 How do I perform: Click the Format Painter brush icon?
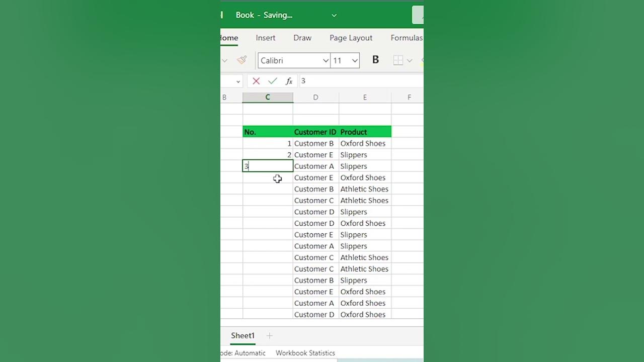pyautogui.click(x=242, y=60)
